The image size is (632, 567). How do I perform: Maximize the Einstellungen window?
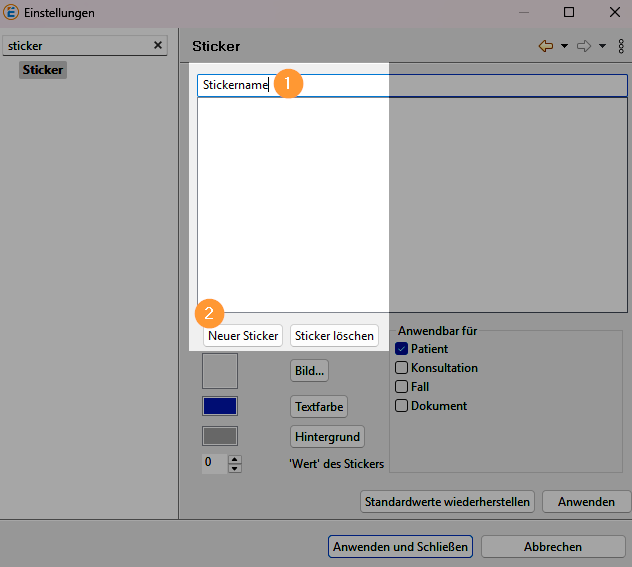[x=569, y=12]
